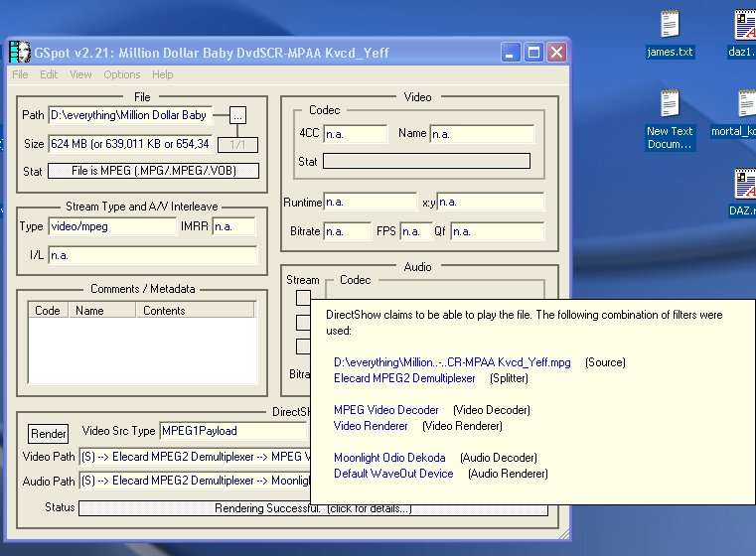This screenshot has height=556, width=756.
Task: Click the source file link in tooltip
Action: coord(452,362)
